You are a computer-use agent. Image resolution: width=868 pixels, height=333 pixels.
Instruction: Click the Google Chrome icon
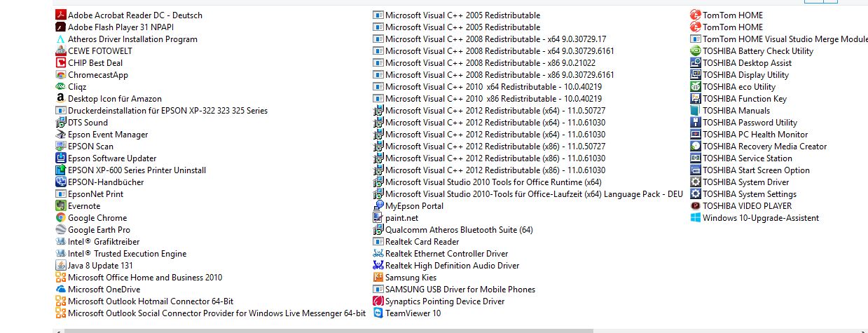pos(61,217)
